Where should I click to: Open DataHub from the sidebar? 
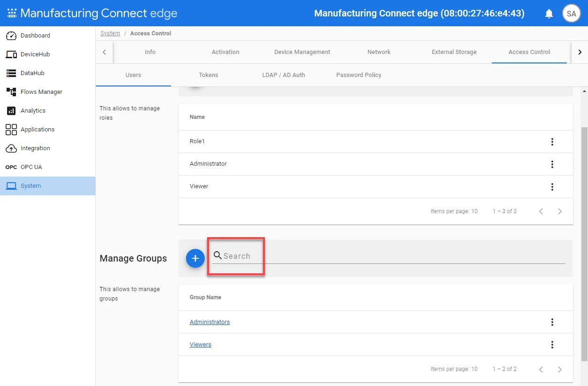[x=47, y=73]
